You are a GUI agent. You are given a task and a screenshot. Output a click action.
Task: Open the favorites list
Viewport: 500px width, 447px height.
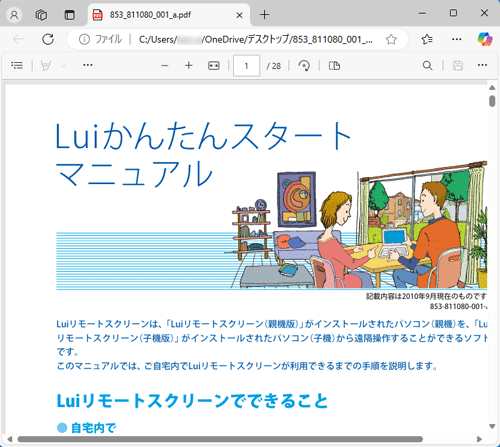[x=427, y=39]
